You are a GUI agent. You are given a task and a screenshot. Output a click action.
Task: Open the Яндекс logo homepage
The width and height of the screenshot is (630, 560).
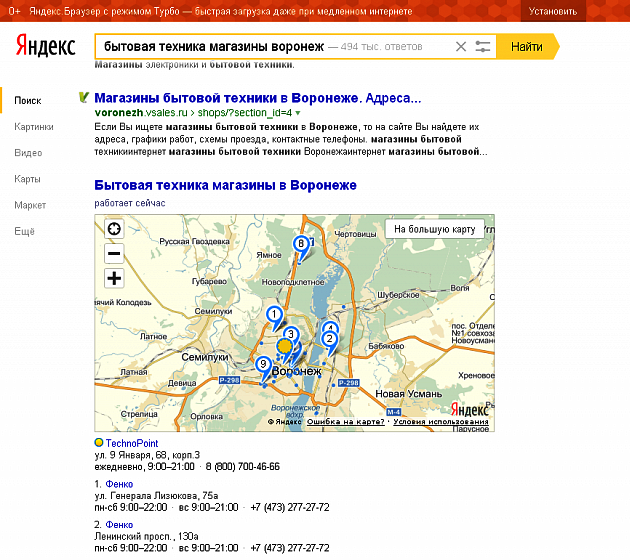(45, 45)
